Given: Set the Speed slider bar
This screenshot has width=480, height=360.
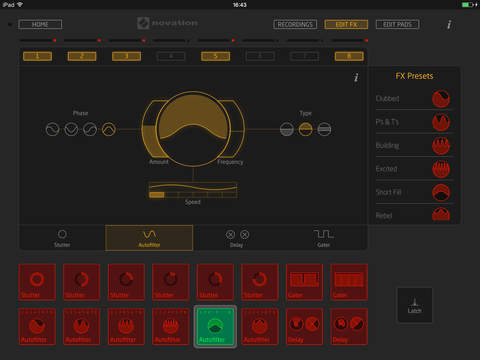Looking at the screenshot, I should click(193, 195).
